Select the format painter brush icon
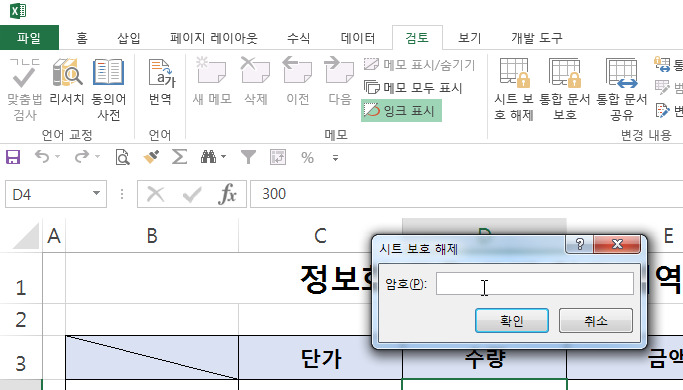 tap(151, 157)
